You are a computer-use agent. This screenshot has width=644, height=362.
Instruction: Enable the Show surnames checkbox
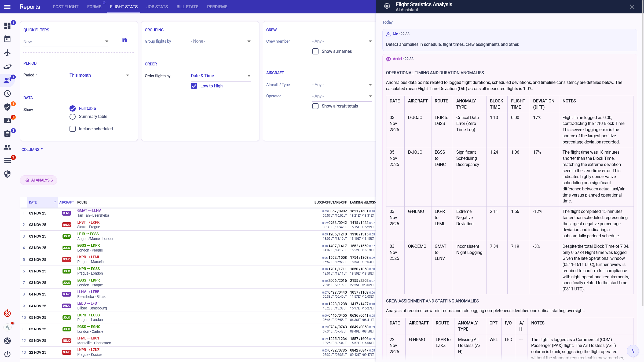coord(315,51)
